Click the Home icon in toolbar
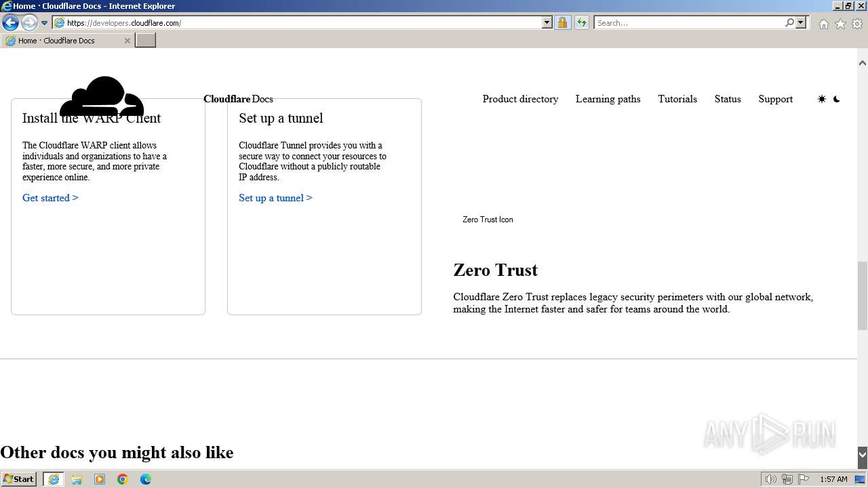This screenshot has height=488, width=868. click(823, 24)
